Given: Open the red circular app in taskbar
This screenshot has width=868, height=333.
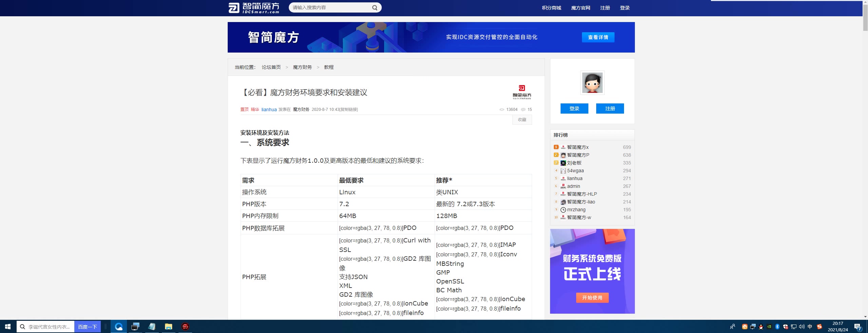Looking at the screenshot, I should (185, 327).
